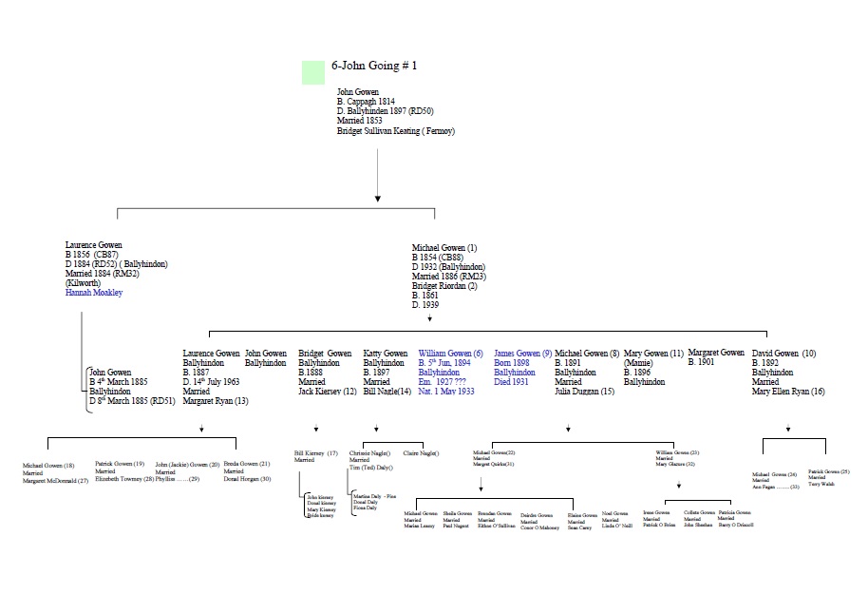This screenshot has height=613, width=868.
Task: Click the name "Mary Gowen (11)"
Action: click(x=653, y=354)
